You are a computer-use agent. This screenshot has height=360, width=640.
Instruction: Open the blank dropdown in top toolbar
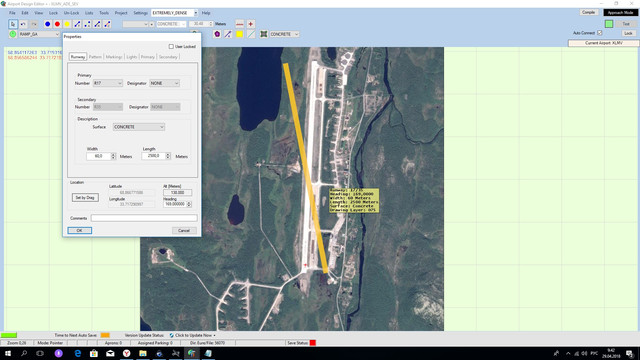[135, 24]
